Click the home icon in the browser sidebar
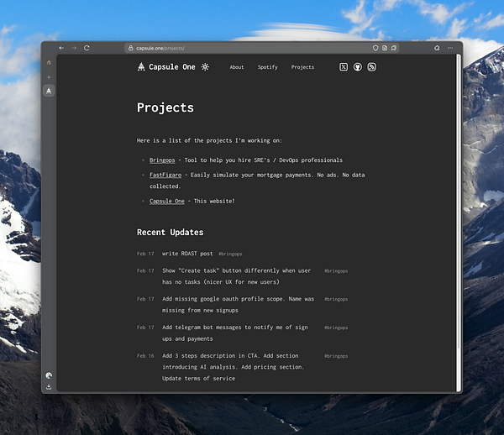The image size is (504, 435). [49, 62]
